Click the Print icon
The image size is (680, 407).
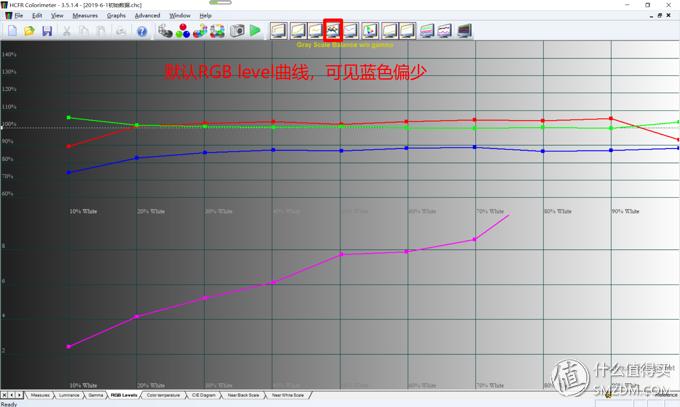point(121,31)
